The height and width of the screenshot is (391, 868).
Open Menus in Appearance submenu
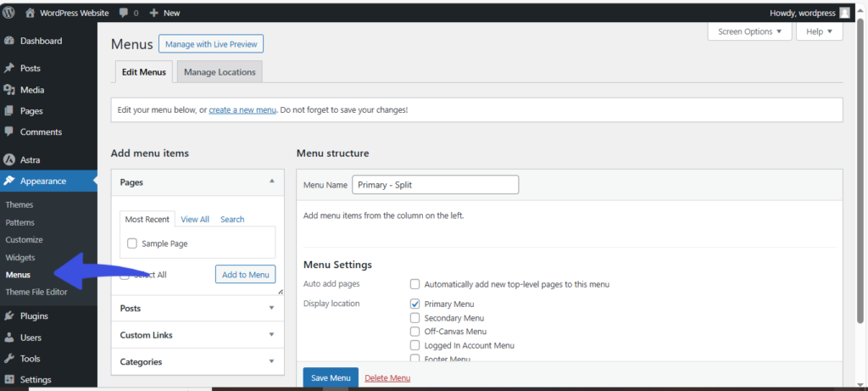pos(18,275)
